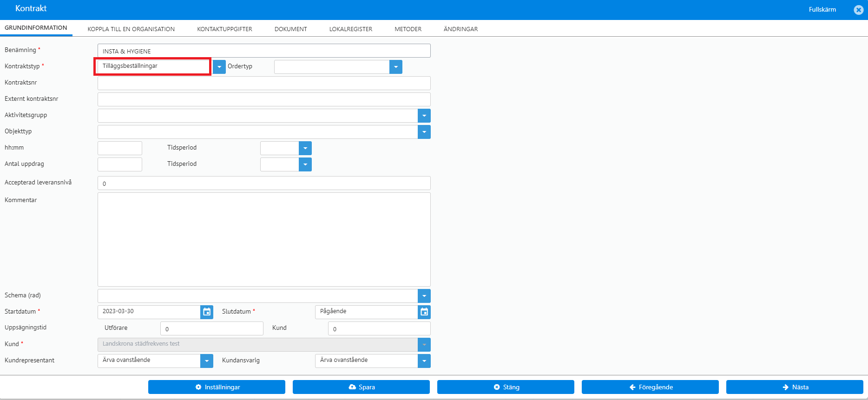Focus the Externt kontraktsnr field

click(264, 99)
